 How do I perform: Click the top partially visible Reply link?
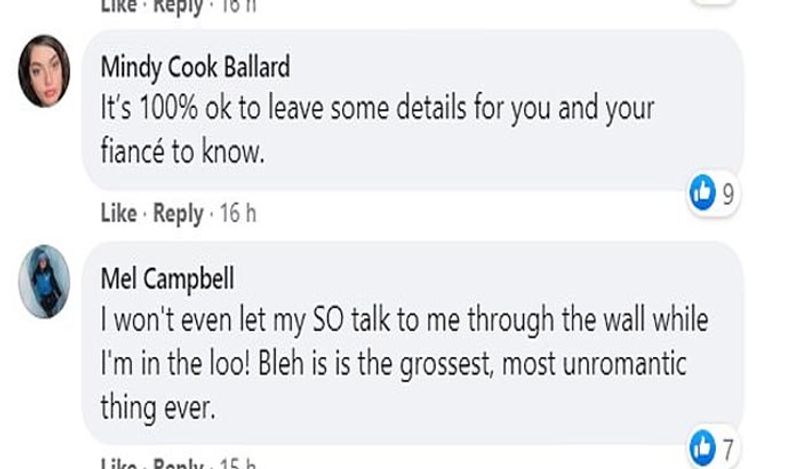(179, 7)
